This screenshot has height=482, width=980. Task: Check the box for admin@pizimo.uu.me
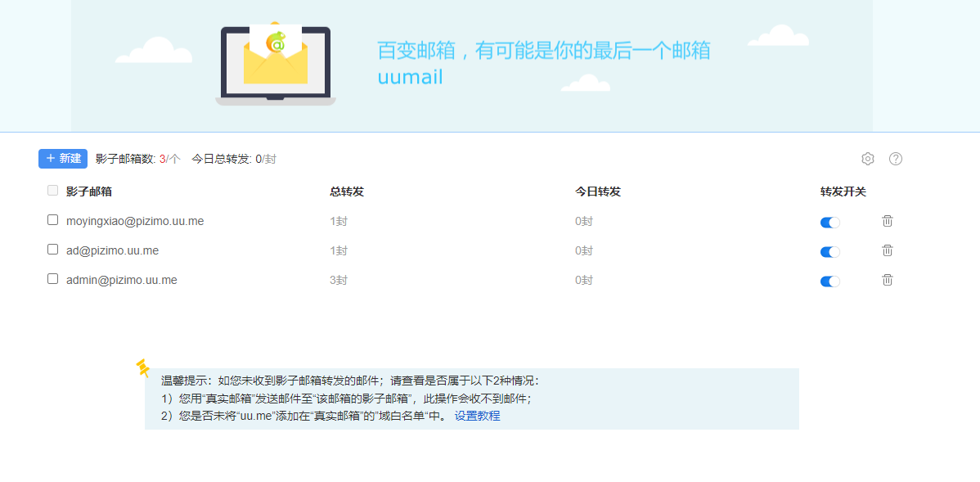[52, 279]
